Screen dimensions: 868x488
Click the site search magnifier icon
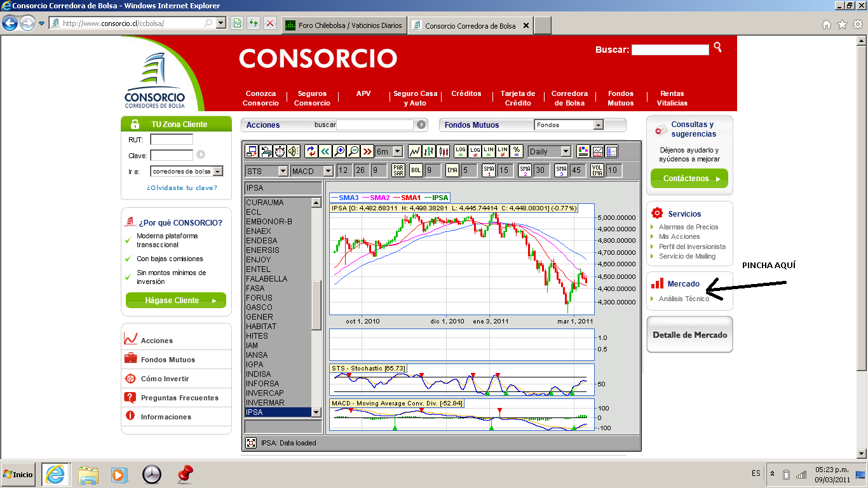point(718,47)
